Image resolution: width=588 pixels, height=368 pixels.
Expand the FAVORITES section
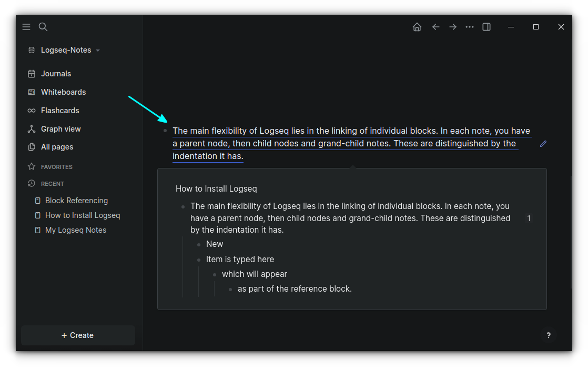click(x=56, y=166)
